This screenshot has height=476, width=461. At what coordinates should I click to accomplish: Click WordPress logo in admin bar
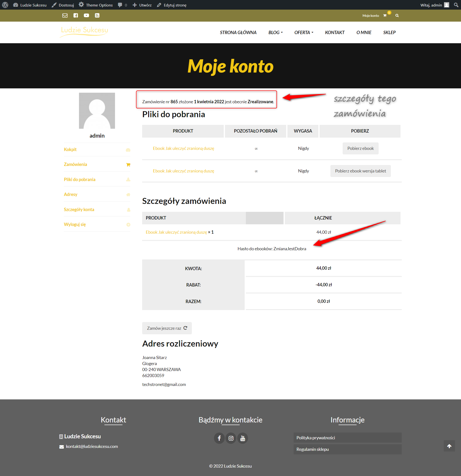point(5,5)
